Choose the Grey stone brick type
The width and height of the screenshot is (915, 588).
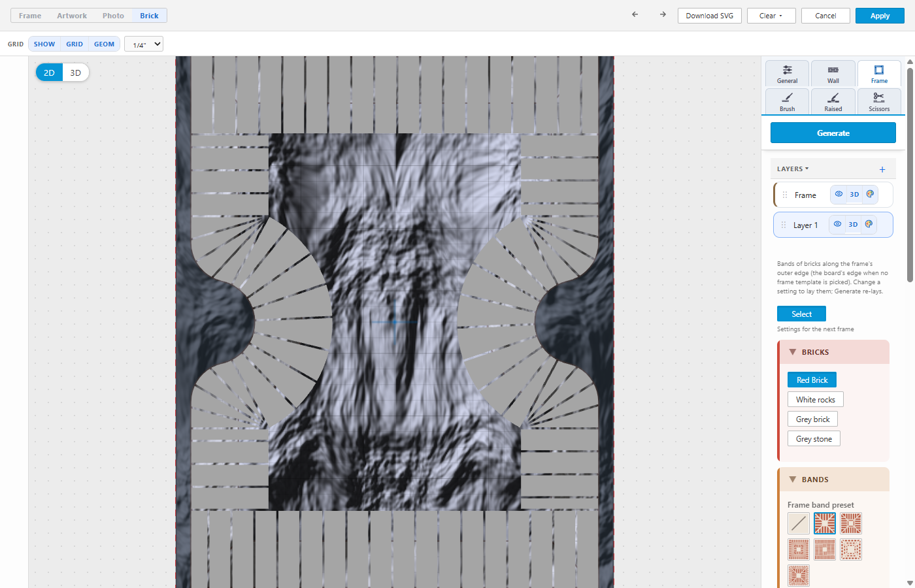[814, 438]
